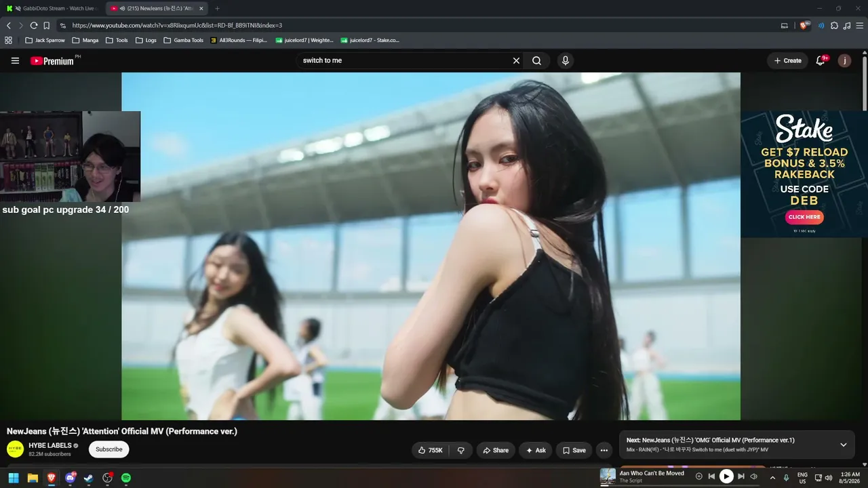The height and width of the screenshot is (488, 868).
Task: Open File Explorer from the taskbar
Action: (33, 478)
